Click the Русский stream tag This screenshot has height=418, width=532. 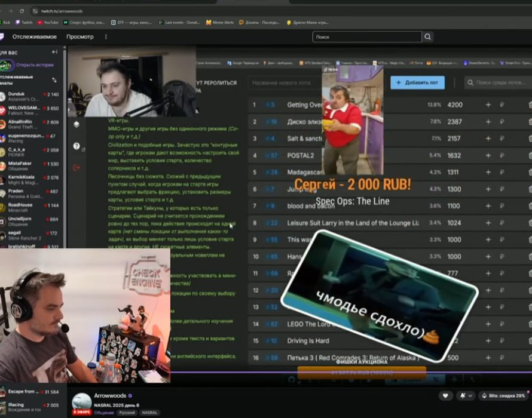(127, 413)
